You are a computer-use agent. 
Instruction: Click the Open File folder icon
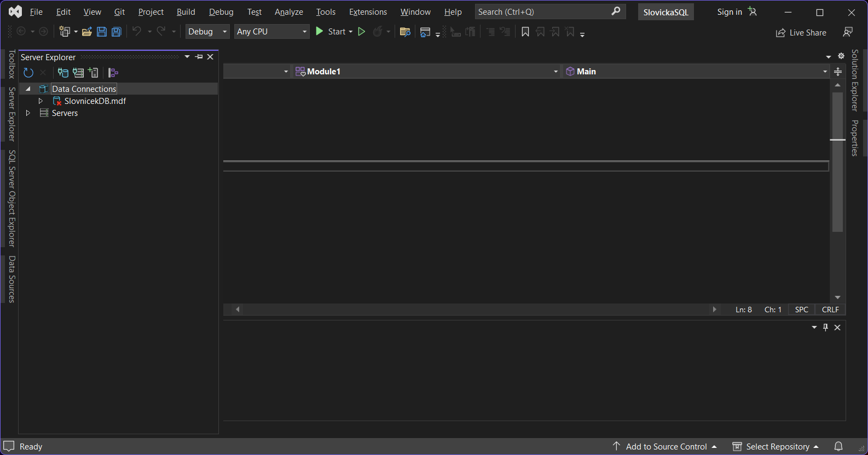tap(86, 32)
